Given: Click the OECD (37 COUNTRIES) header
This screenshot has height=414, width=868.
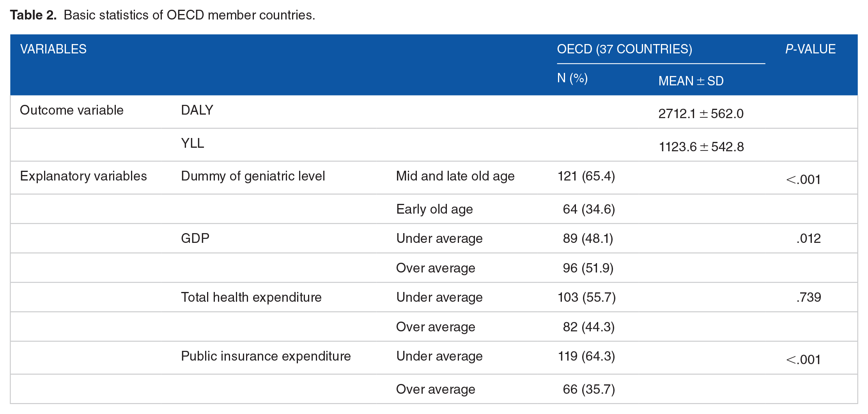Looking at the screenshot, I should point(625,49).
